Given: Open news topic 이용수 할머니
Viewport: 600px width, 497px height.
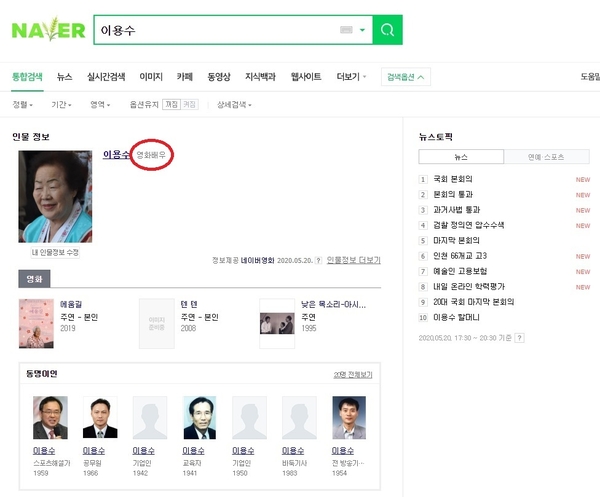Looking at the screenshot, I should pos(456,317).
